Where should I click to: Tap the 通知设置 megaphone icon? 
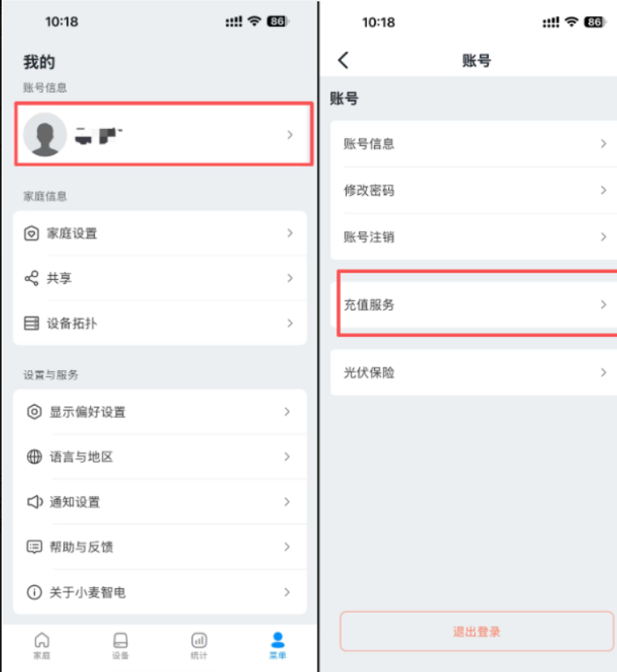(x=35, y=502)
